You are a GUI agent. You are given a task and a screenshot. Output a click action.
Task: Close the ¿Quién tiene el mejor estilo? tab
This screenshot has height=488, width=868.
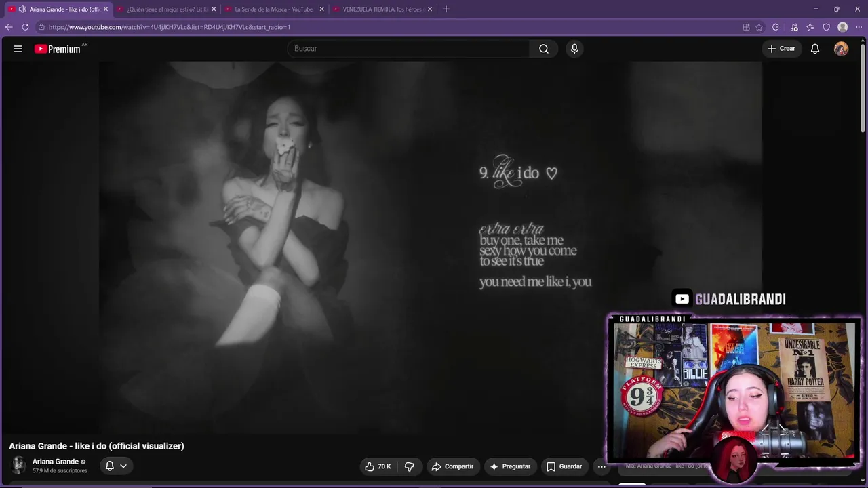coord(214,9)
